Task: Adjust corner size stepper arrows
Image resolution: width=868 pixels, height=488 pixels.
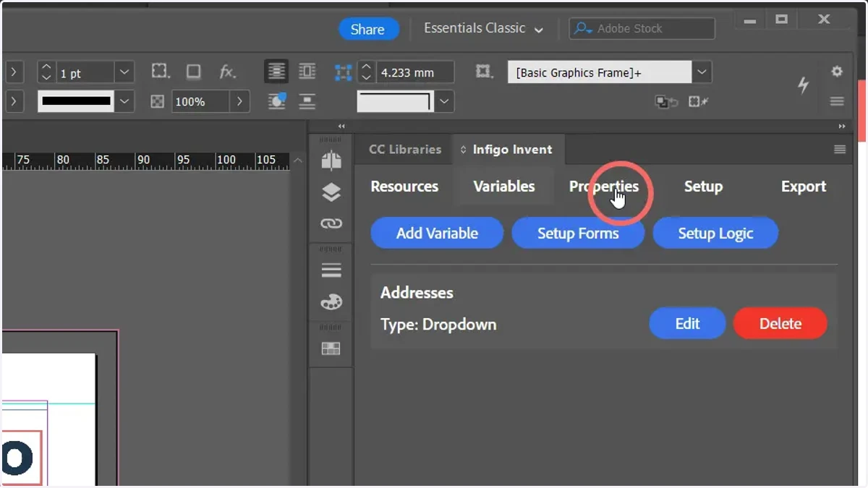Action: click(x=367, y=72)
